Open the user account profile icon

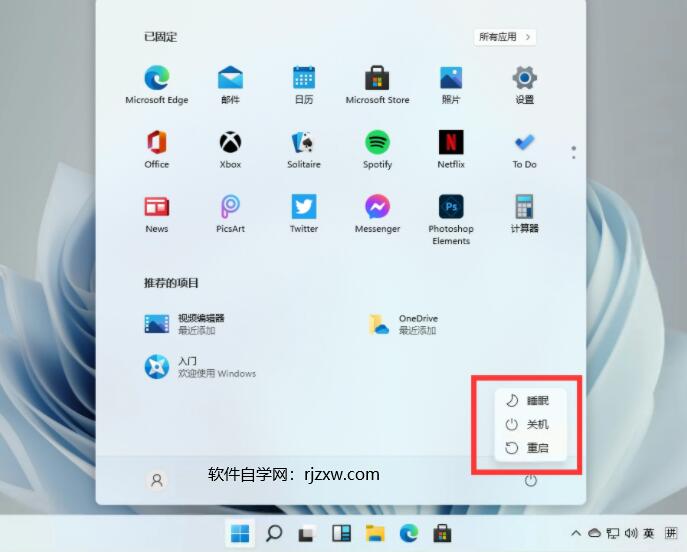pos(157,480)
